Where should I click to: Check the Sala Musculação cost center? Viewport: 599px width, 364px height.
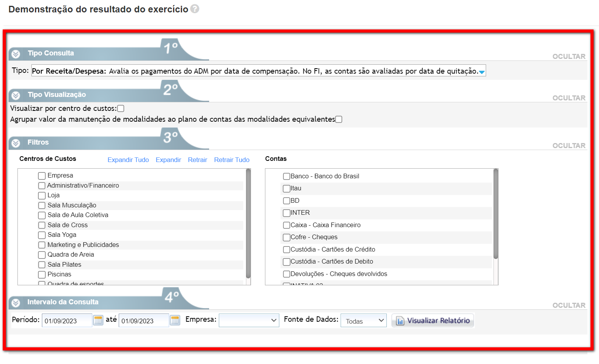click(x=42, y=205)
